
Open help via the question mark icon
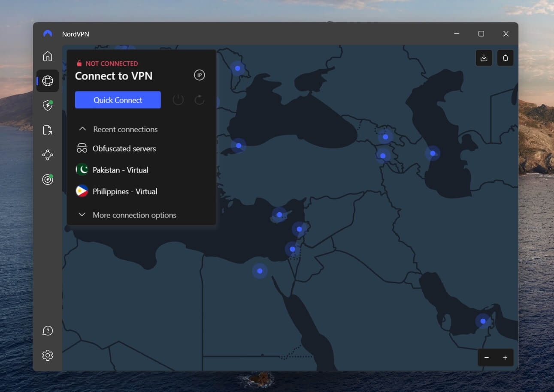[48, 331]
